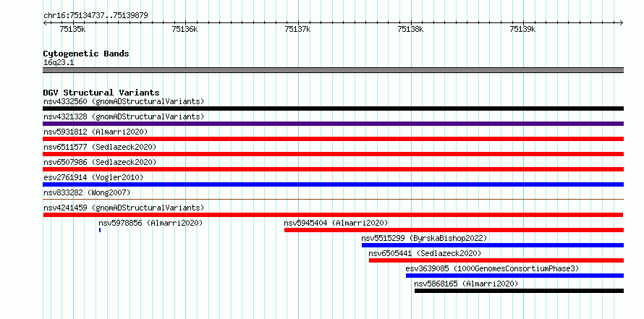Click the 75136k ruler tick label

tap(185, 29)
